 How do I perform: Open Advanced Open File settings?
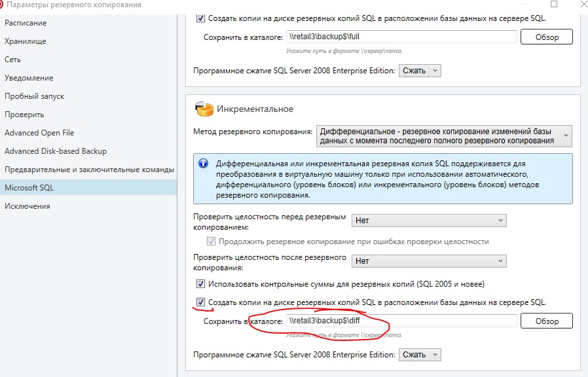[x=39, y=133]
